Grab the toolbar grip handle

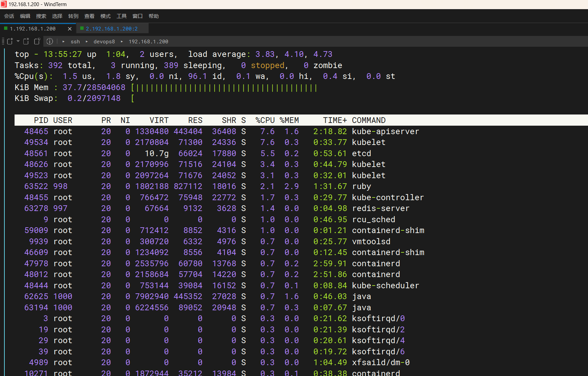[x=3, y=41]
